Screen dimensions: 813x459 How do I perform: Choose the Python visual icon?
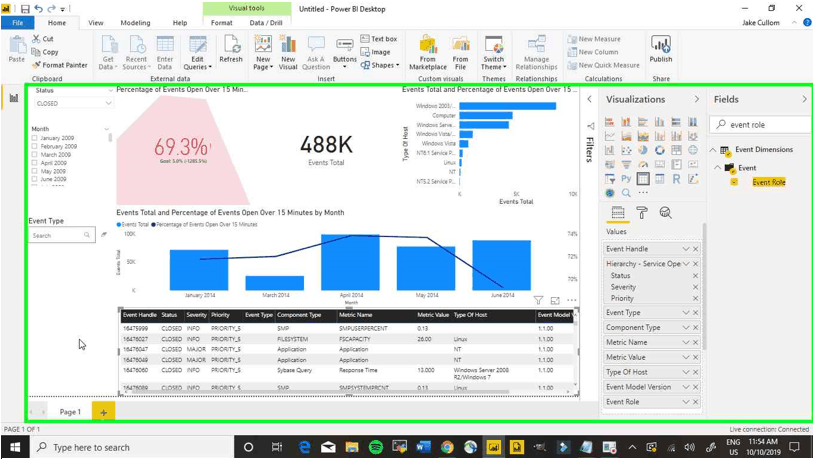click(626, 179)
